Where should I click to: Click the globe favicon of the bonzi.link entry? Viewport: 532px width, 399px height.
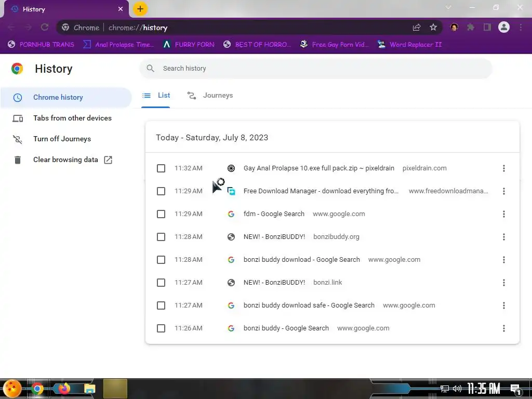coord(231,283)
